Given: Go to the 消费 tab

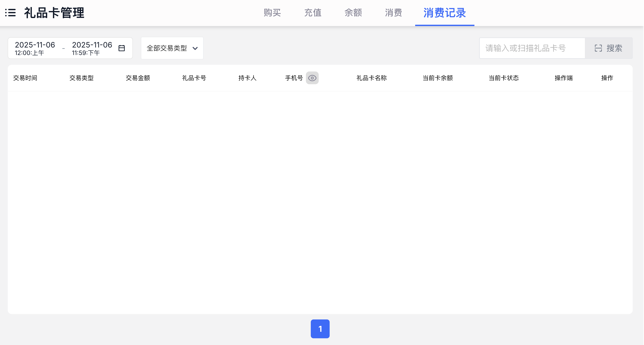Looking at the screenshot, I should tap(394, 13).
